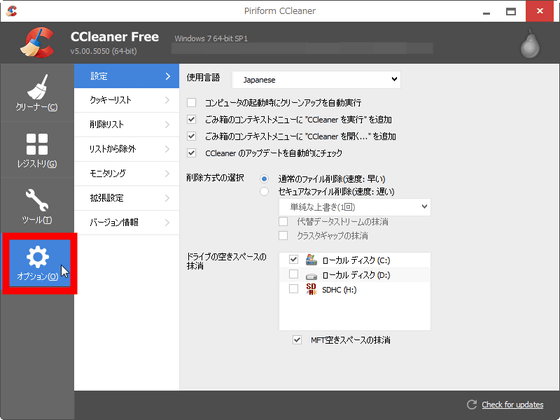Open the バージョン情報 entry
This screenshot has width=560, height=420.
126,222
